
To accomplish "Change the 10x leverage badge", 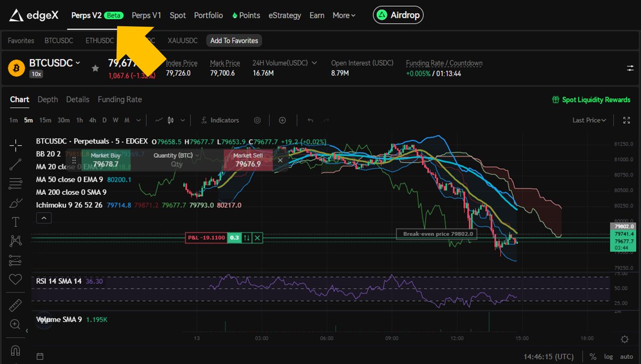I will (x=36, y=74).
